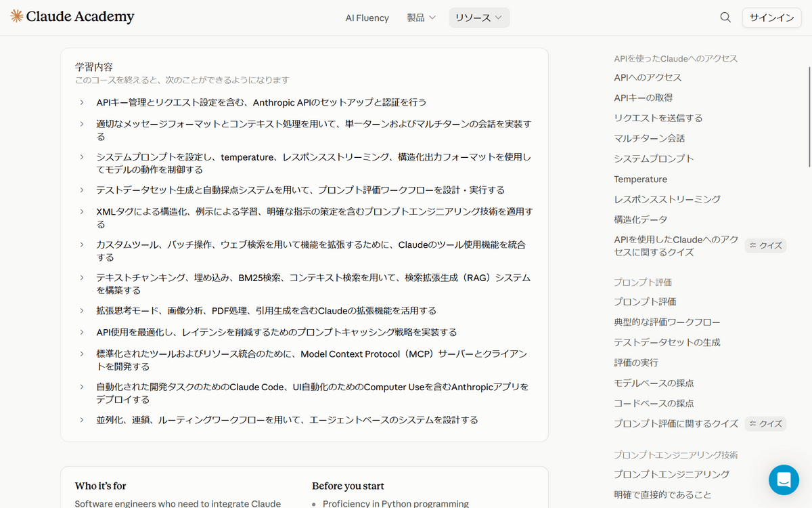Expand the 拡張思考モード、画像分析 item chevron
The height and width of the screenshot is (508, 812).
[x=81, y=310]
